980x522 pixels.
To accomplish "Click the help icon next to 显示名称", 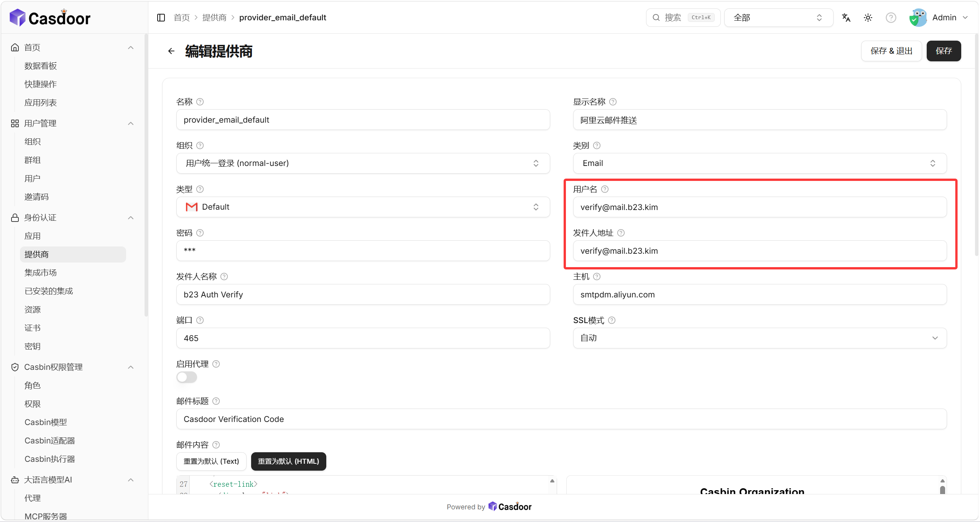I will click(613, 102).
